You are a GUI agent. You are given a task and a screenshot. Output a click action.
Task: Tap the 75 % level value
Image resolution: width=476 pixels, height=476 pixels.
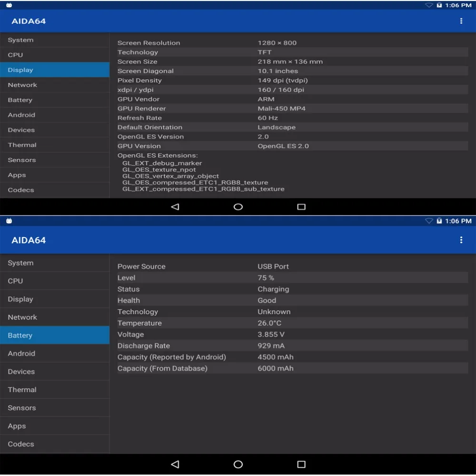point(266,278)
